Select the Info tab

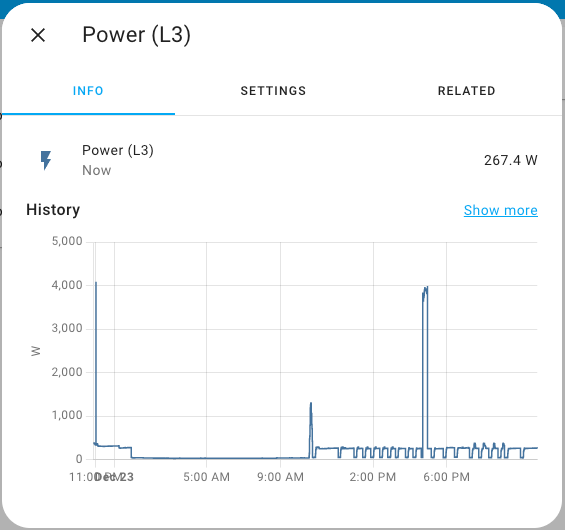[88, 91]
